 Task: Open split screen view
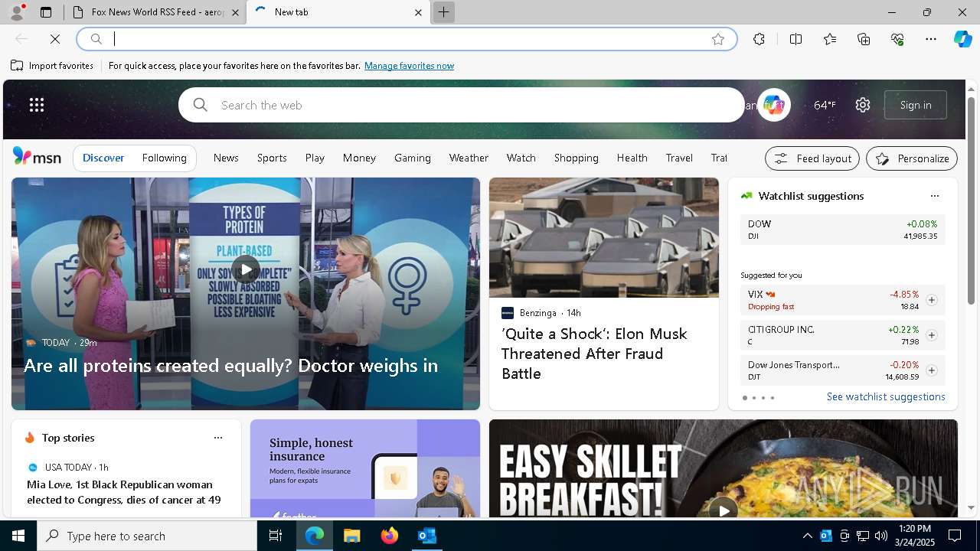coord(795,39)
